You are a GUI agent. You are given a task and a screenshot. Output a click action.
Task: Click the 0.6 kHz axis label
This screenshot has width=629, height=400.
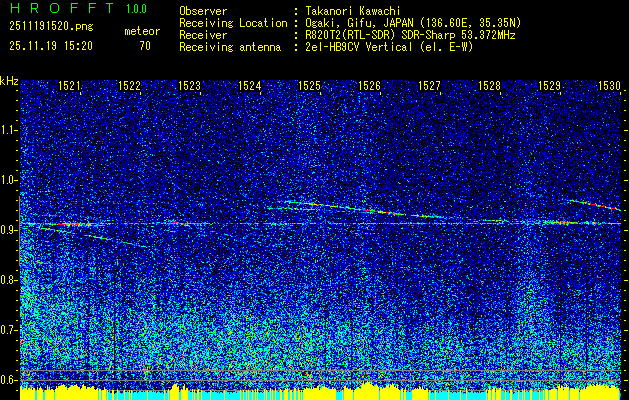8,380
